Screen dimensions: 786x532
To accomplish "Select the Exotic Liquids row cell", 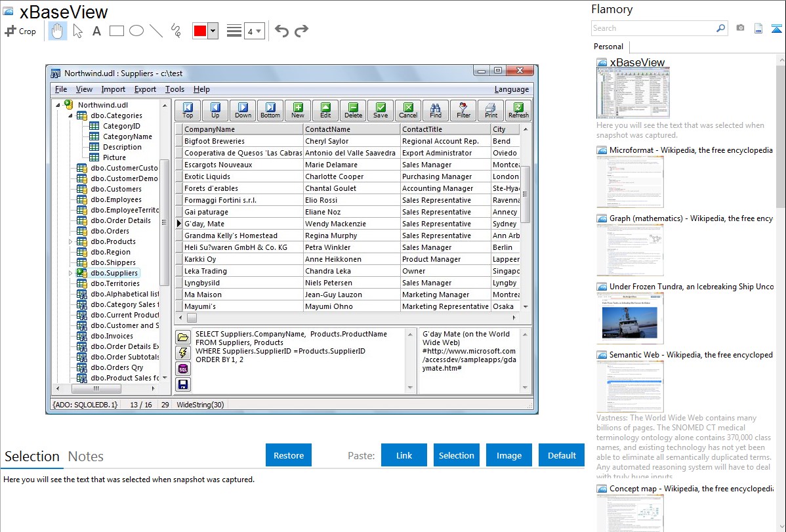I will tap(242, 176).
